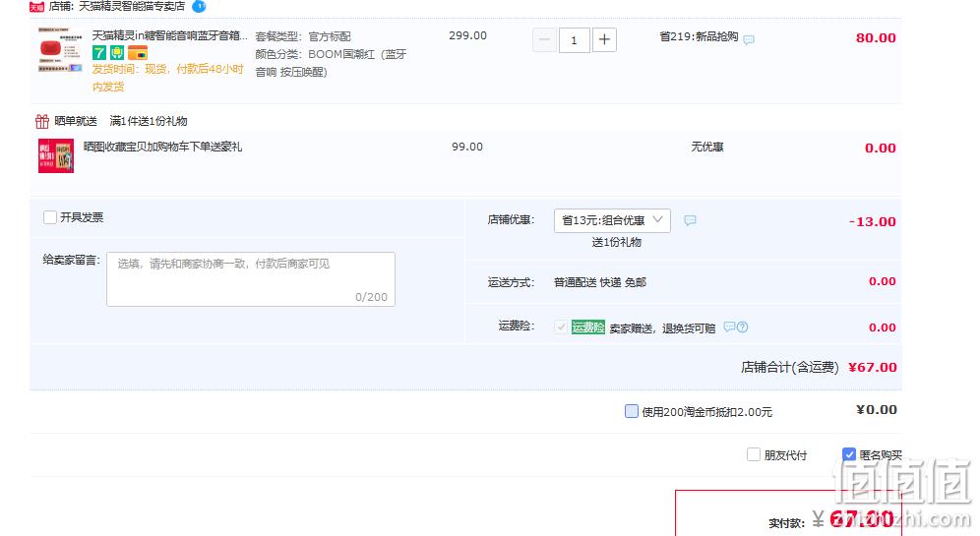The width and height of the screenshot is (980, 536).
Task: Click the red speaker product thumbnail
Action: point(59,50)
